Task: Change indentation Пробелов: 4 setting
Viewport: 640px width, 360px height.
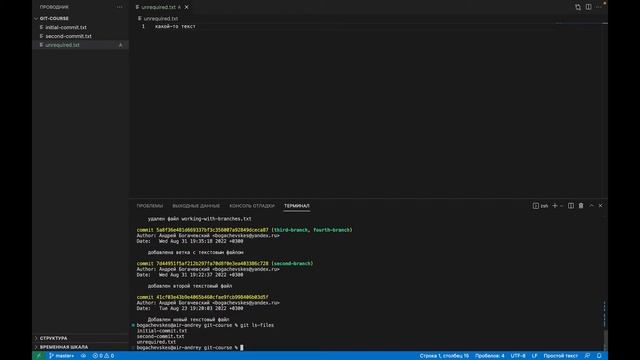Action: click(x=489, y=356)
